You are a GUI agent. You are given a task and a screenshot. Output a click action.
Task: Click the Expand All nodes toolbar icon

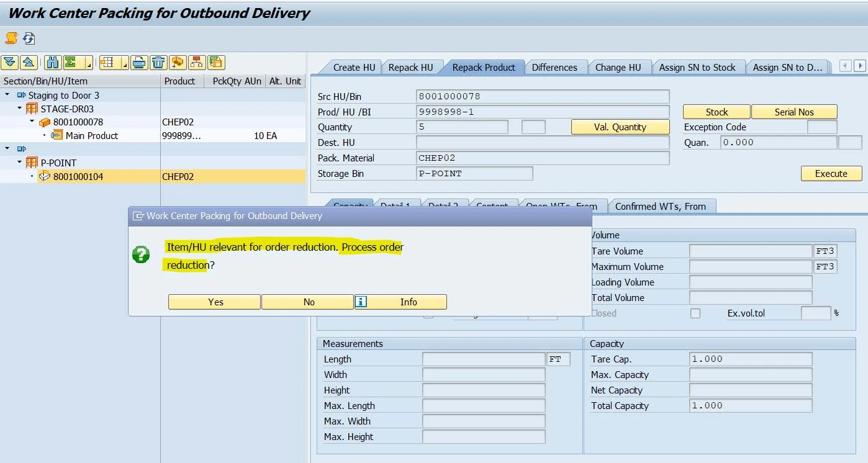[x=10, y=63]
